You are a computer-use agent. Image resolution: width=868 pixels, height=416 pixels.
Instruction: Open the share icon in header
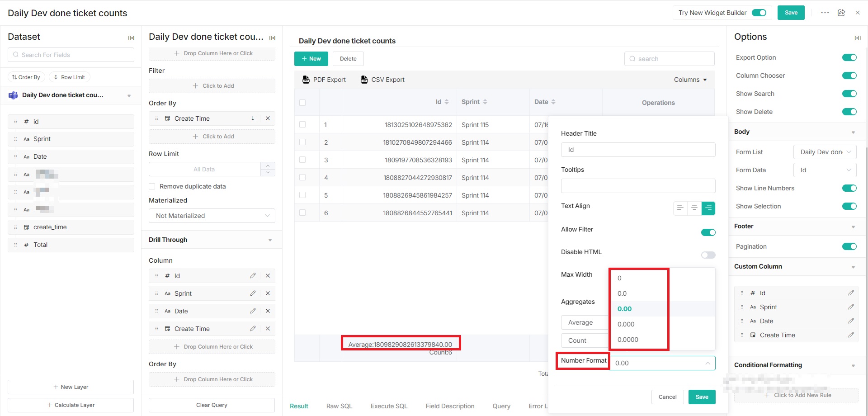[x=841, y=13]
